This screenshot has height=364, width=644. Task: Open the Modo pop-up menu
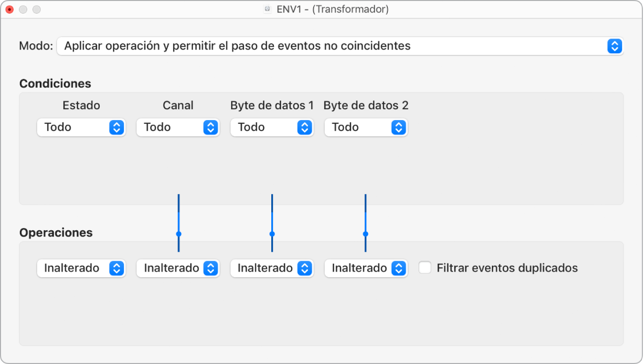[x=340, y=46]
